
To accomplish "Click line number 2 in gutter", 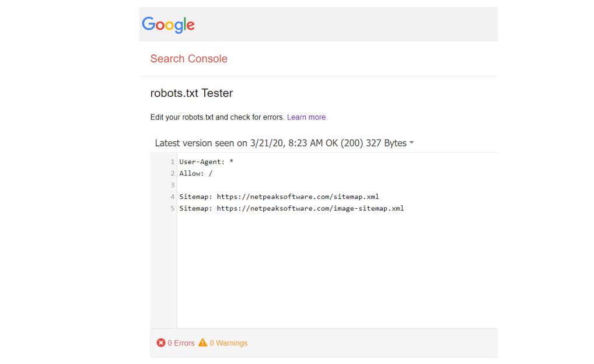I will (172, 173).
